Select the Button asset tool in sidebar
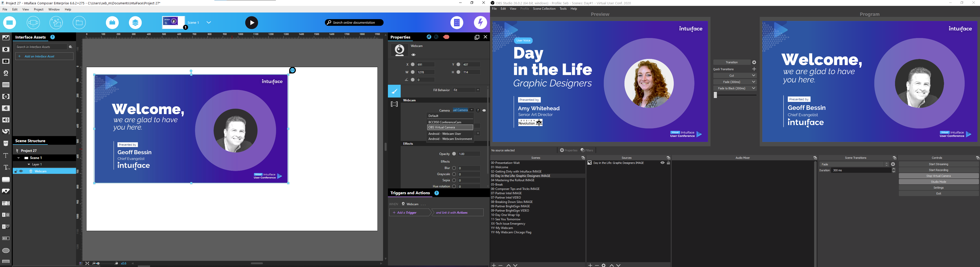This screenshot has width=980, height=267. [x=6, y=179]
